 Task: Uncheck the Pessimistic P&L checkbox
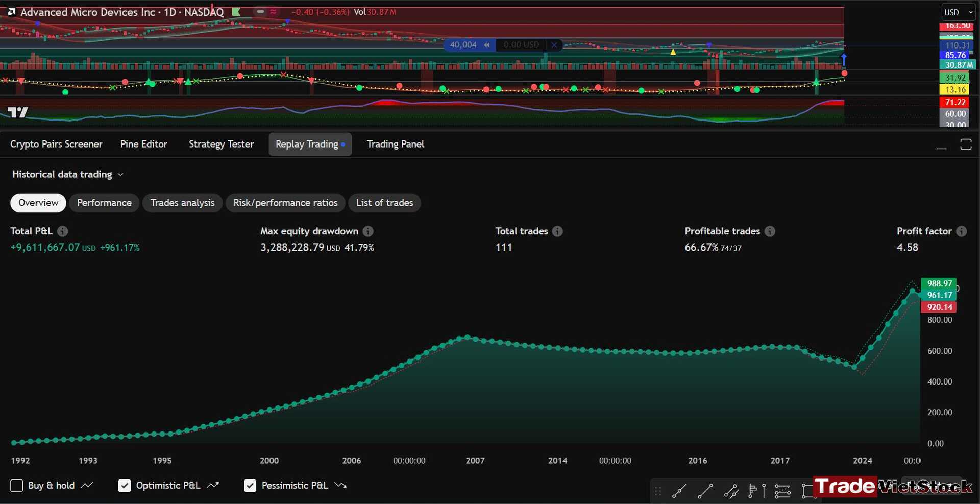[x=250, y=486]
